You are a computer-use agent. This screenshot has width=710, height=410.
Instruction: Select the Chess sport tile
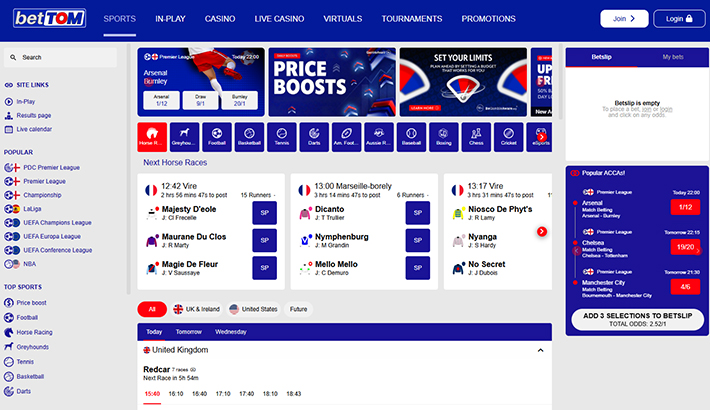[x=476, y=137]
